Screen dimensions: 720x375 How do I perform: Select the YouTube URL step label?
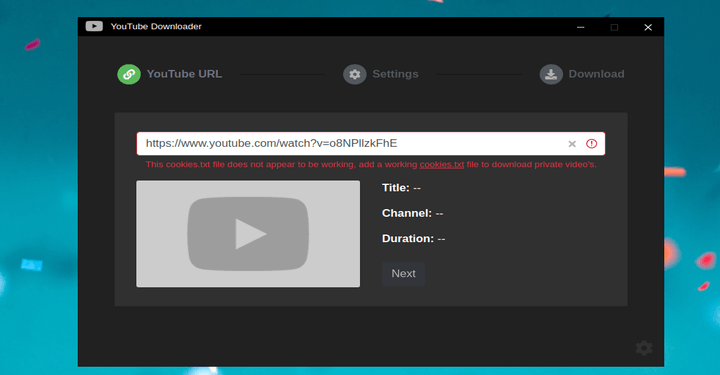point(184,74)
